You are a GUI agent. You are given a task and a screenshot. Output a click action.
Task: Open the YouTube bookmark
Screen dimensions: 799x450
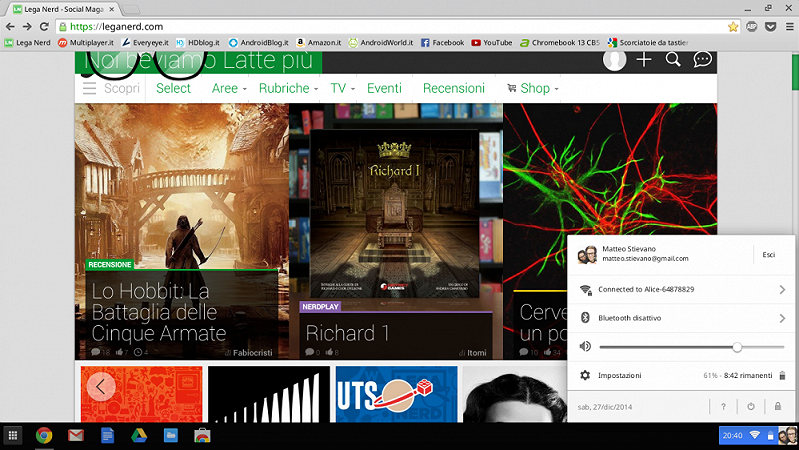(492, 43)
